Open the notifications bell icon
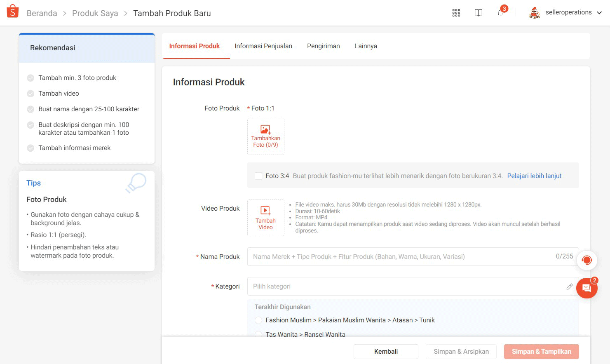This screenshot has width=610, height=364. [501, 13]
